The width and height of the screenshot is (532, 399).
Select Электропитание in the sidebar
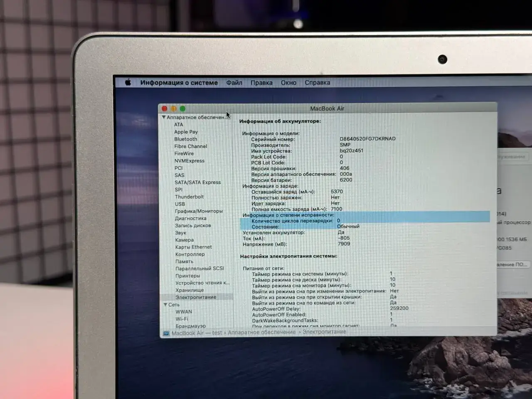196,297
